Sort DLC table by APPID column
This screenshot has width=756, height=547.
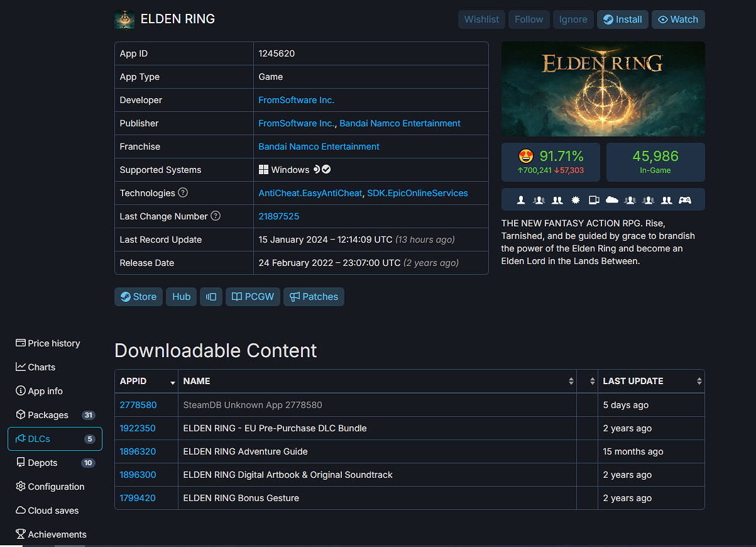[x=146, y=381]
